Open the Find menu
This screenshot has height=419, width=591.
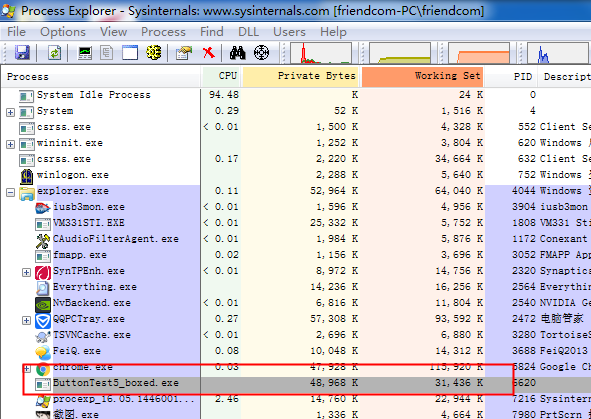212,32
